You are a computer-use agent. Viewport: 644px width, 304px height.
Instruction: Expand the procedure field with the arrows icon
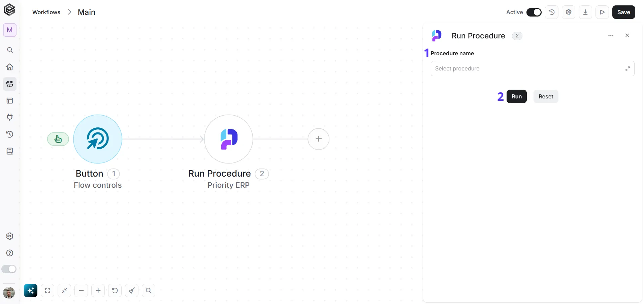[x=627, y=69]
